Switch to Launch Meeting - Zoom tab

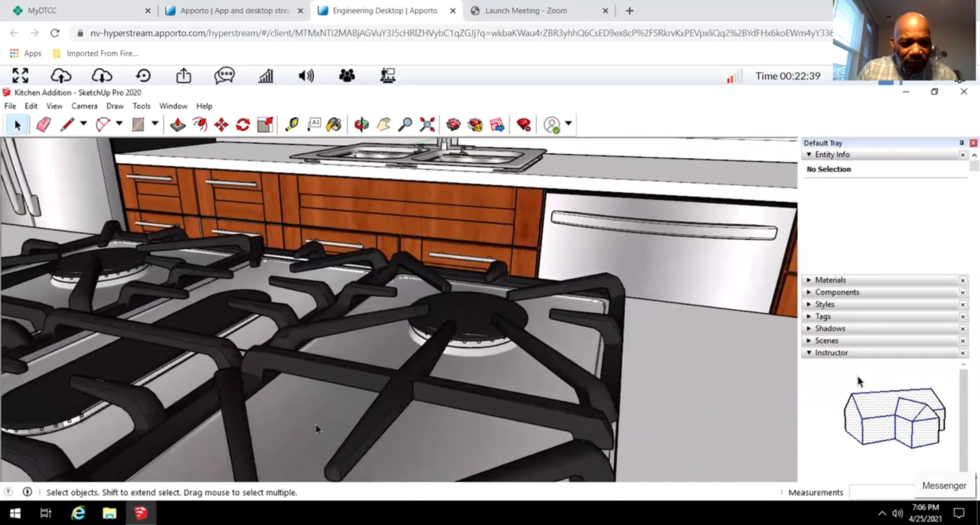(526, 11)
